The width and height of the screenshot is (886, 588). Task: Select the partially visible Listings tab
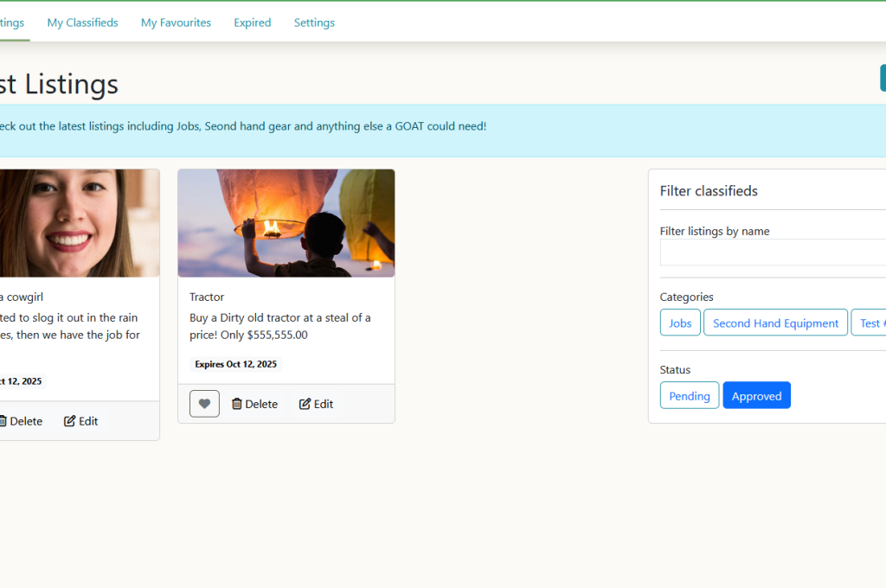click(x=11, y=22)
